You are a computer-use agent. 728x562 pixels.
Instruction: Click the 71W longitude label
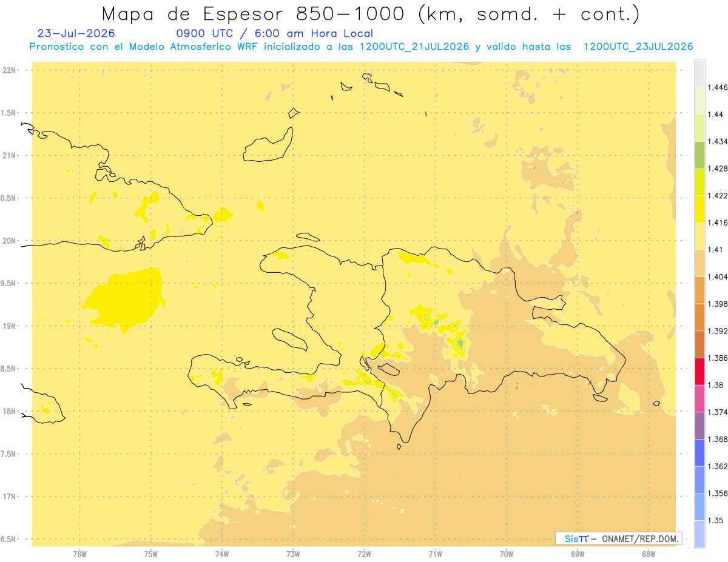coord(435,554)
